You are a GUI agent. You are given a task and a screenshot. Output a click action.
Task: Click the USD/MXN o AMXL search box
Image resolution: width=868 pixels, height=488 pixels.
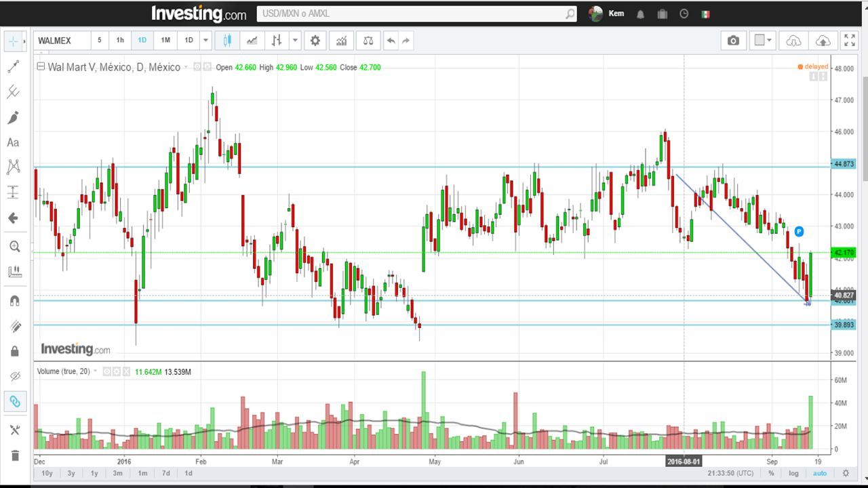coord(410,14)
